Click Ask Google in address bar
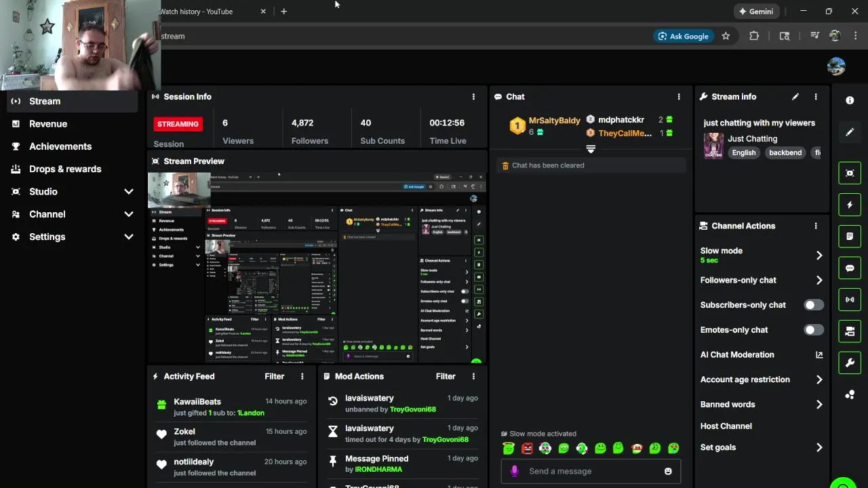 coord(683,36)
